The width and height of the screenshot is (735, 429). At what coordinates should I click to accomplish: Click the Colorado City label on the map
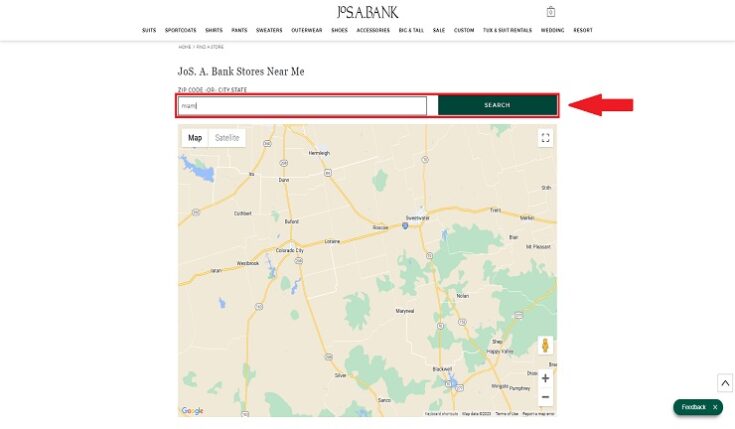290,250
